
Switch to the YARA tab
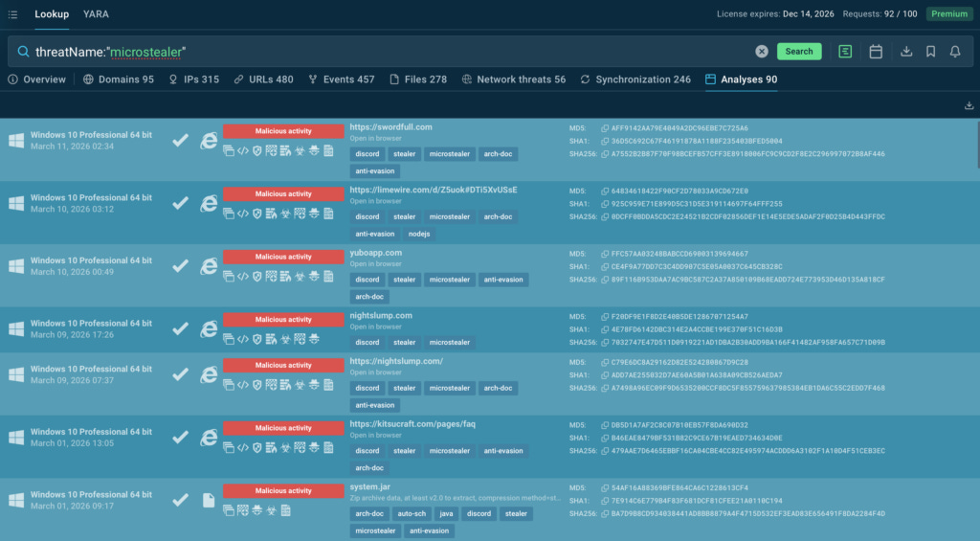point(96,13)
